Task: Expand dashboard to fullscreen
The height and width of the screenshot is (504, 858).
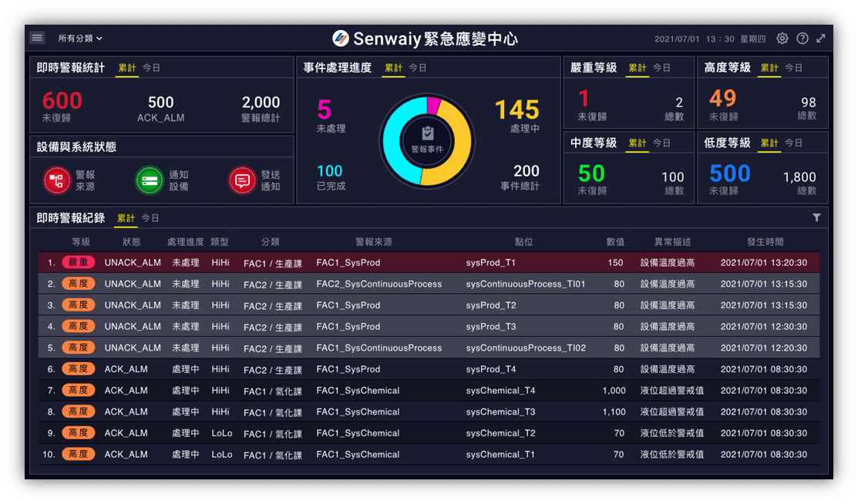Action: click(x=821, y=39)
